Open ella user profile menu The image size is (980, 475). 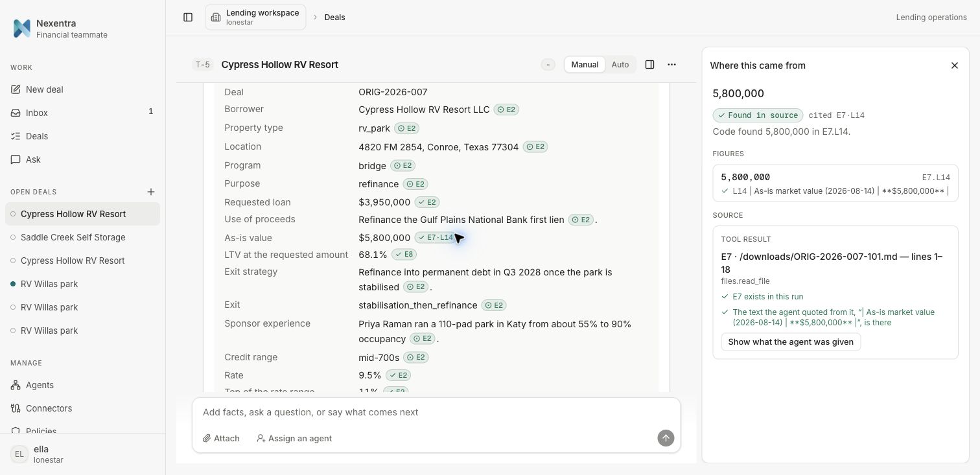coord(82,454)
